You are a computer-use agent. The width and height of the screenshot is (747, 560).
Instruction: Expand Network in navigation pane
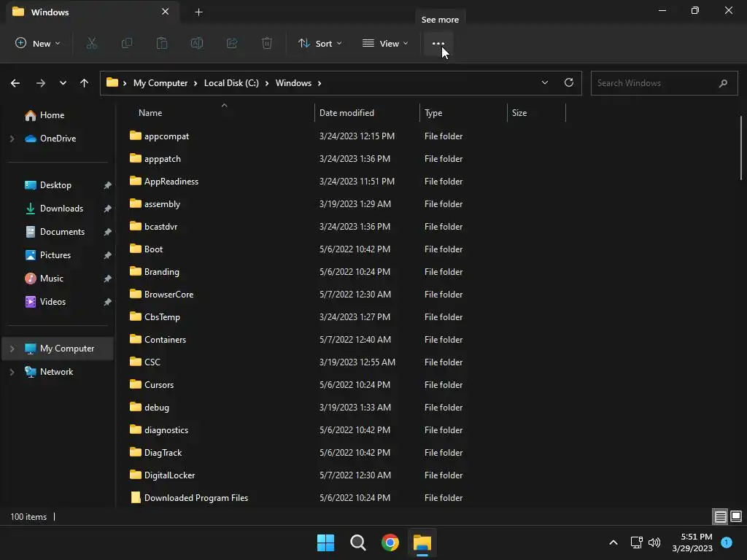12,372
